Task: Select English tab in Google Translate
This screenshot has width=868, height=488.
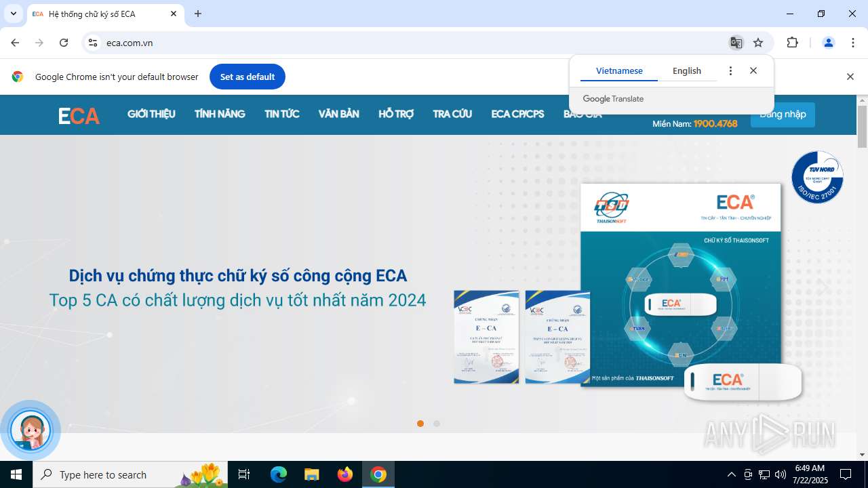Action: [x=687, y=70]
